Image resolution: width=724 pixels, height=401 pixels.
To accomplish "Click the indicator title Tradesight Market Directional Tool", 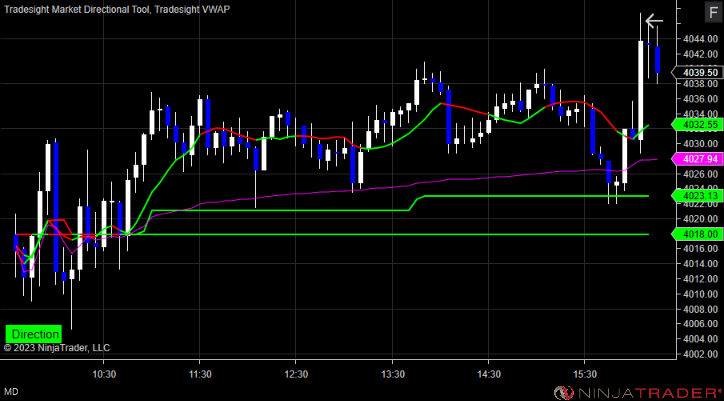I will click(x=76, y=9).
